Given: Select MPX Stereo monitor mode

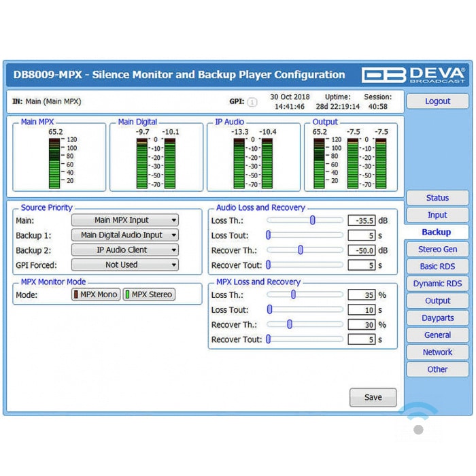Looking at the screenshot, I should tap(148, 294).
